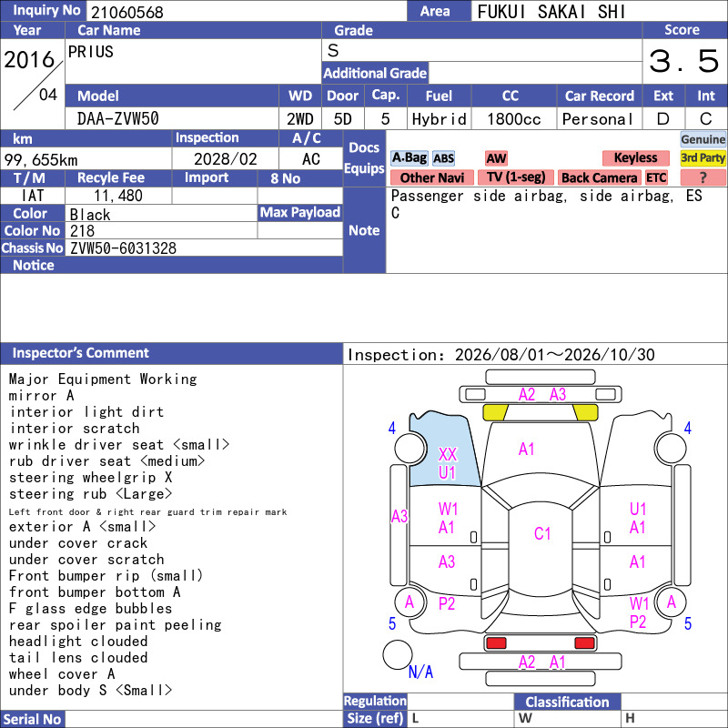Click the comment 'Front bumper rip (small)'
Screen dimensions: 728x728
coord(106,576)
